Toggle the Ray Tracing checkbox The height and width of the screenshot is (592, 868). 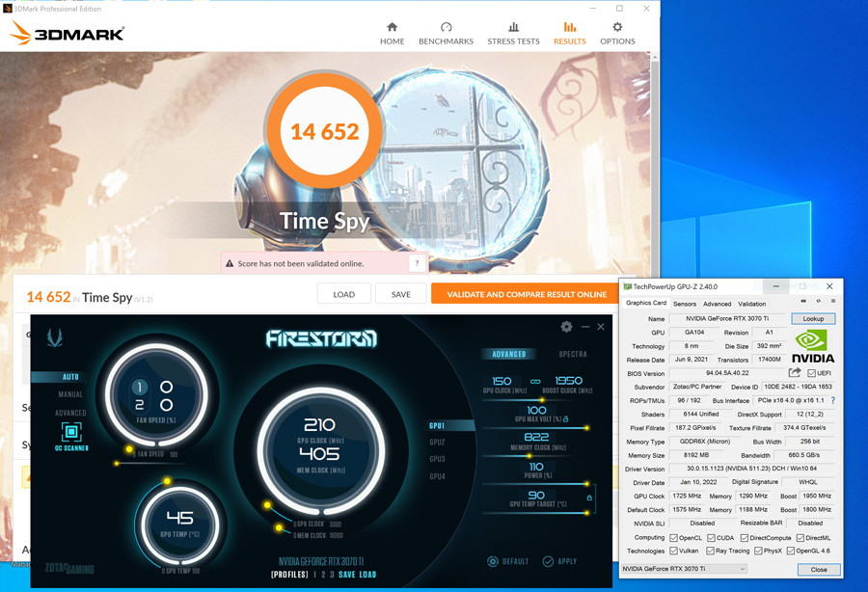[x=710, y=551]
